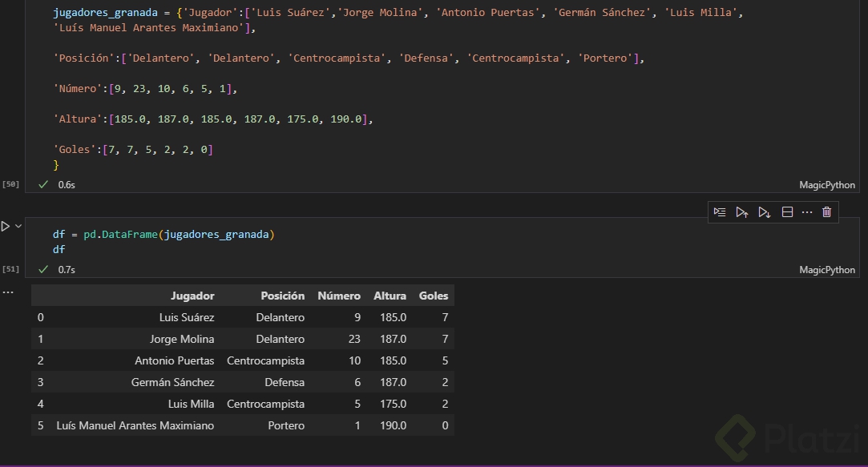Click execution count [50]

pyautogui.click(x=10, y=184)
